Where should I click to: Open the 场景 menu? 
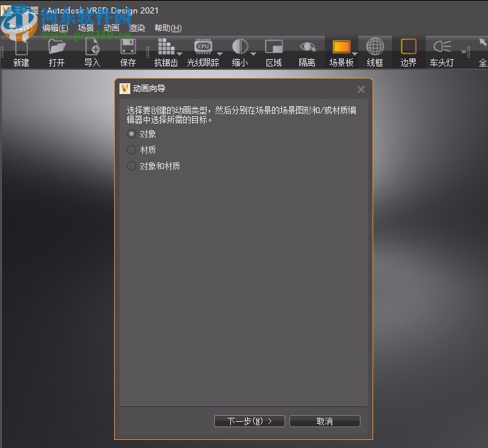point(86,28)
